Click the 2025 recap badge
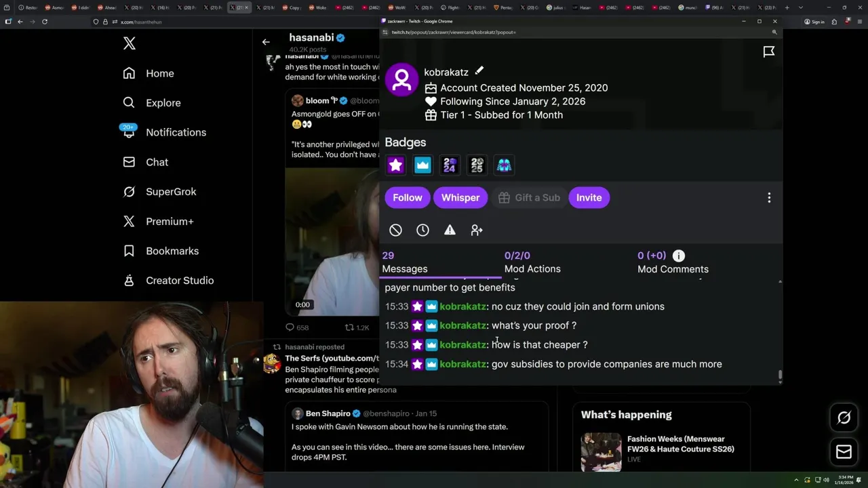This screenshot has width=868, height=488. pos(477,165)
